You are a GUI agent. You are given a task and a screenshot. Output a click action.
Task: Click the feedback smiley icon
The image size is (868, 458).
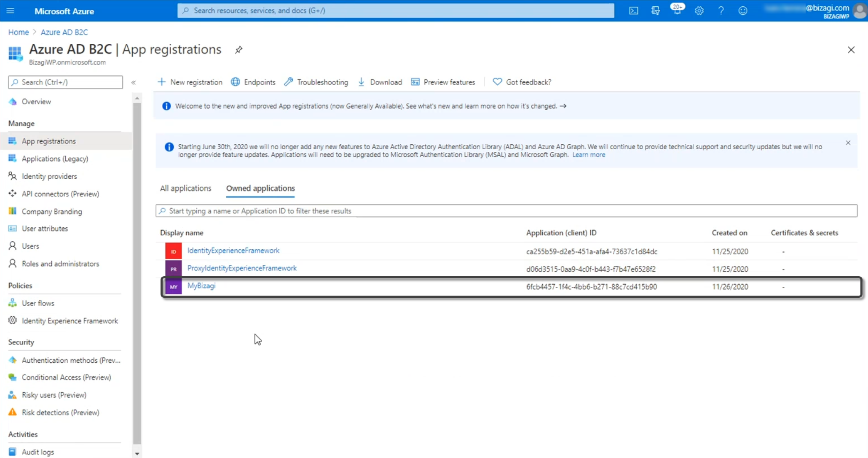tap(743, 11)
